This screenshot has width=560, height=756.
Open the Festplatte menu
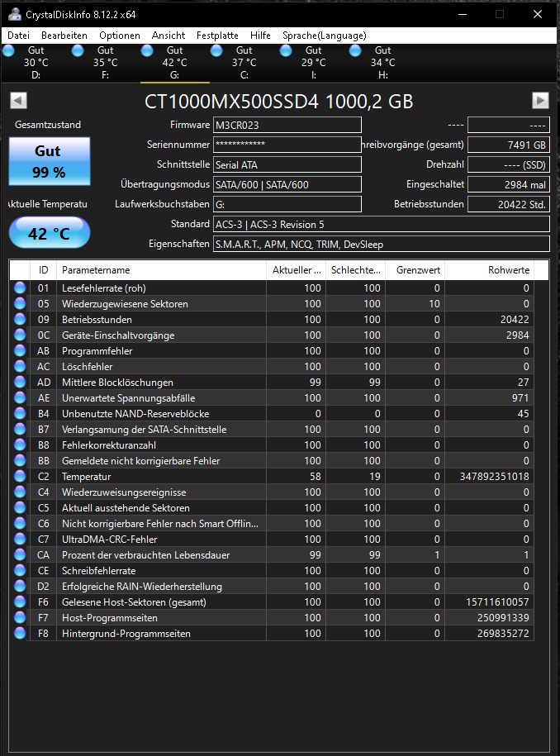[217, 36]
